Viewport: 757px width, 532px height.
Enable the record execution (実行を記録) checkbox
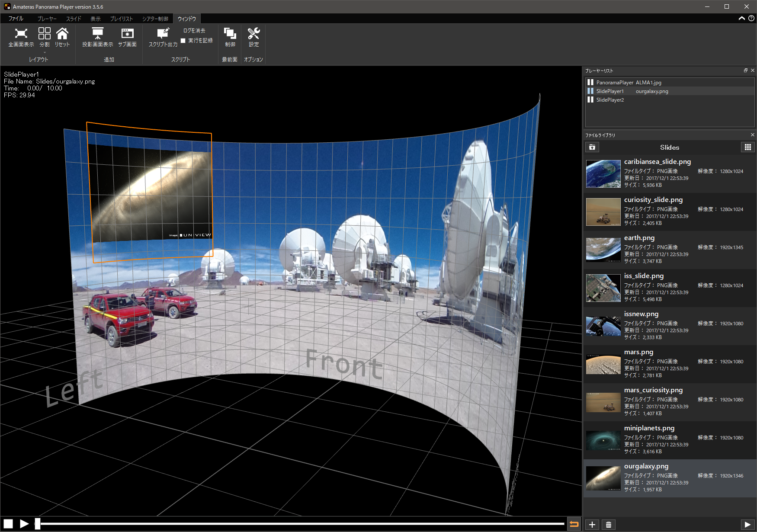click(183, 41)
